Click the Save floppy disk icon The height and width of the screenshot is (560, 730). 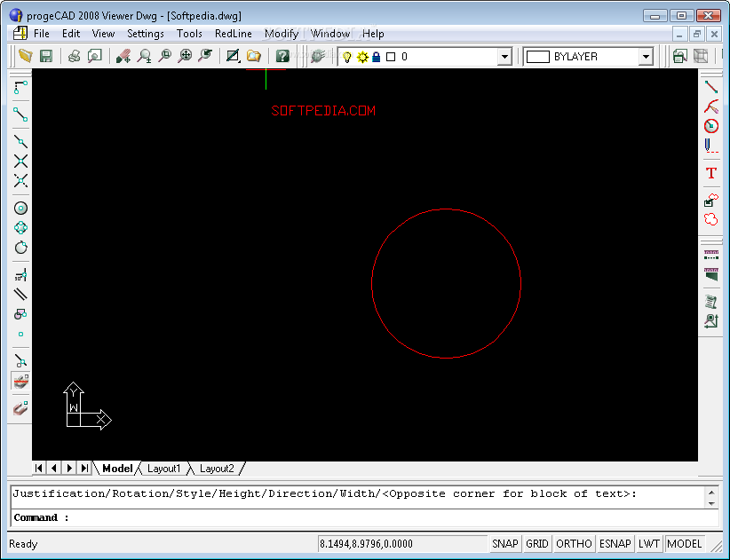(x=45, y=56)
